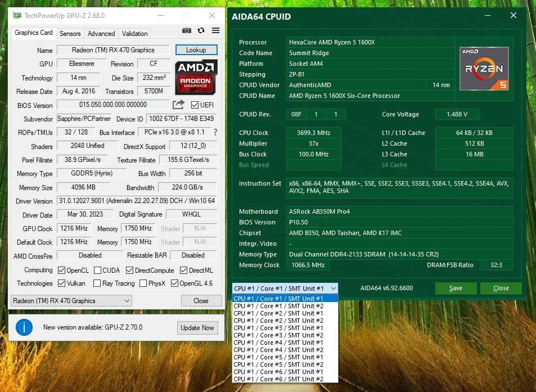
Task: Select CPU #1 / Core #1 / SMT Unit #2
Action: pos(285,306)
